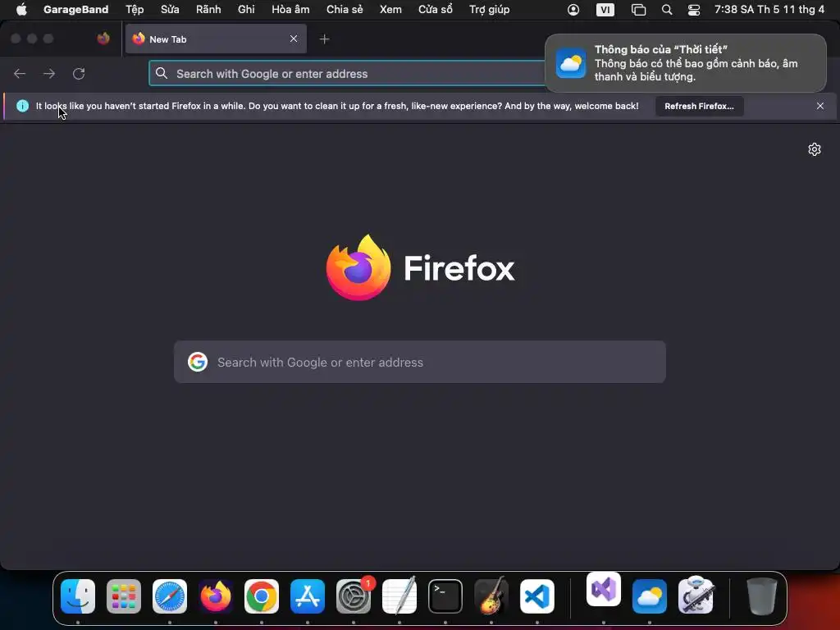Reload the page with refresh icon
The width and height of the screenshot is (840, 630).
coord(79,73)
